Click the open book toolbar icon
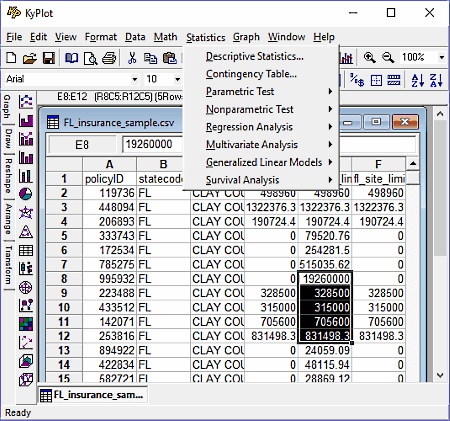450x421 pixels. click(x=71, y=58)
